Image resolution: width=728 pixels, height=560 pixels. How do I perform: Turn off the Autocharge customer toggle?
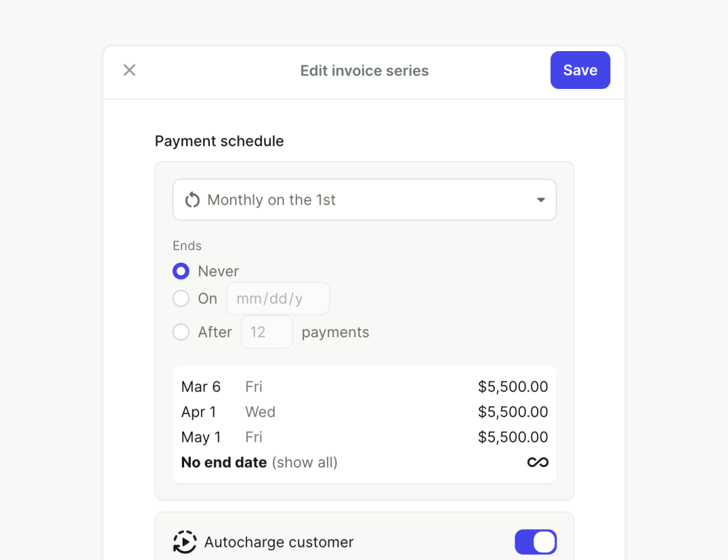(535, 542)
